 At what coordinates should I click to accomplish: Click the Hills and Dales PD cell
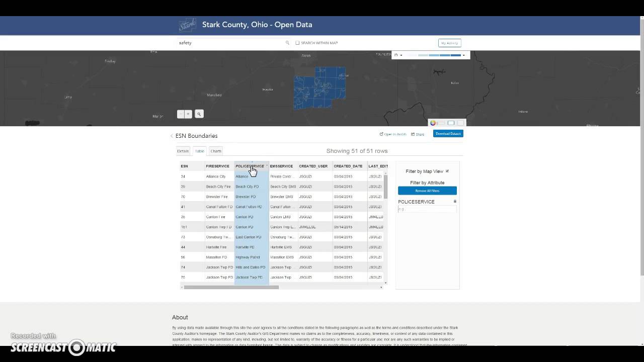coord(251,267)
